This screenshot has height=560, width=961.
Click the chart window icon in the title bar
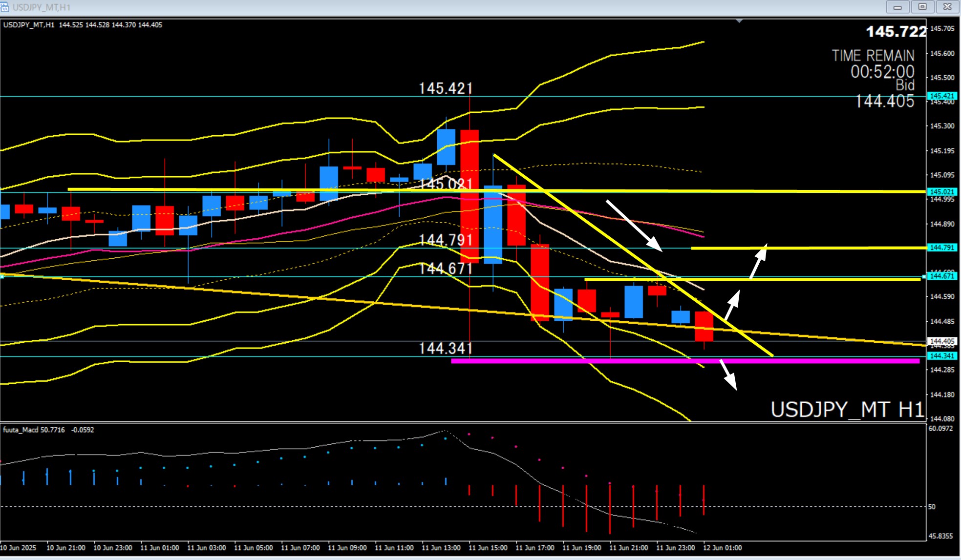(4, 7)
